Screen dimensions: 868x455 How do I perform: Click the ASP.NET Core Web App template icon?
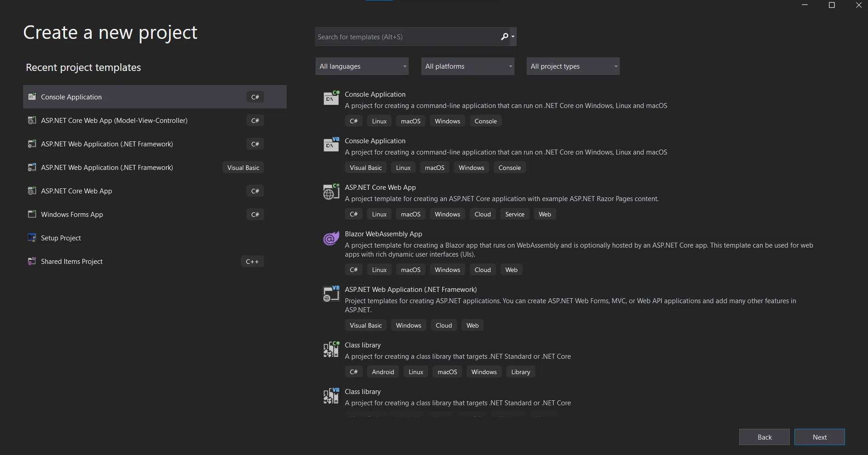331,191
